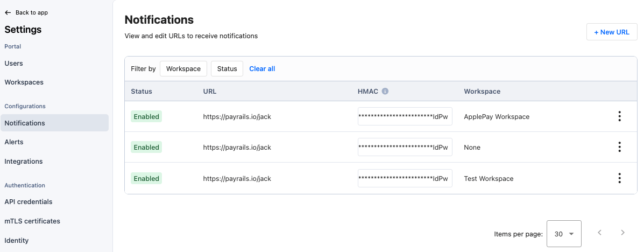Open the kebab menu for Test Workspace row
The width and height of the screenshot is (644, 252).
point(619,178)
